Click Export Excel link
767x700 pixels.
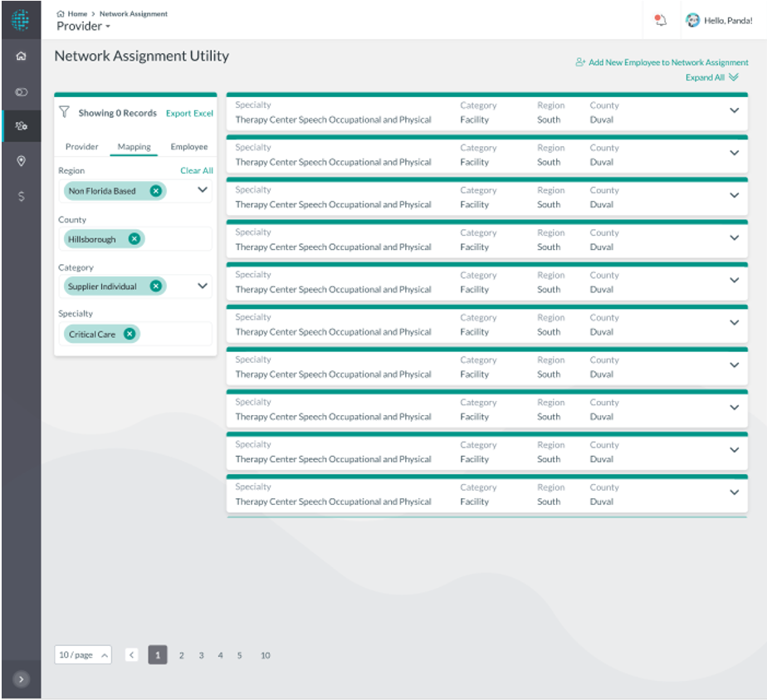pos(189,113)
